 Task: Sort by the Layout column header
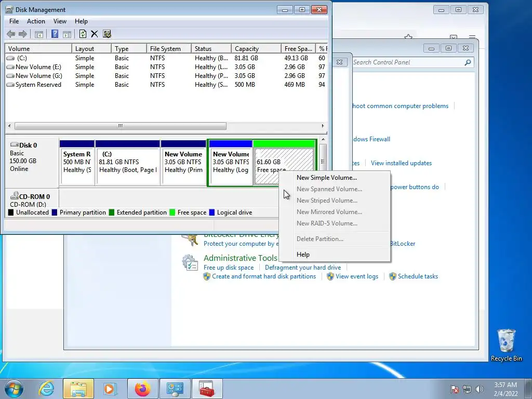pos(91,49)
